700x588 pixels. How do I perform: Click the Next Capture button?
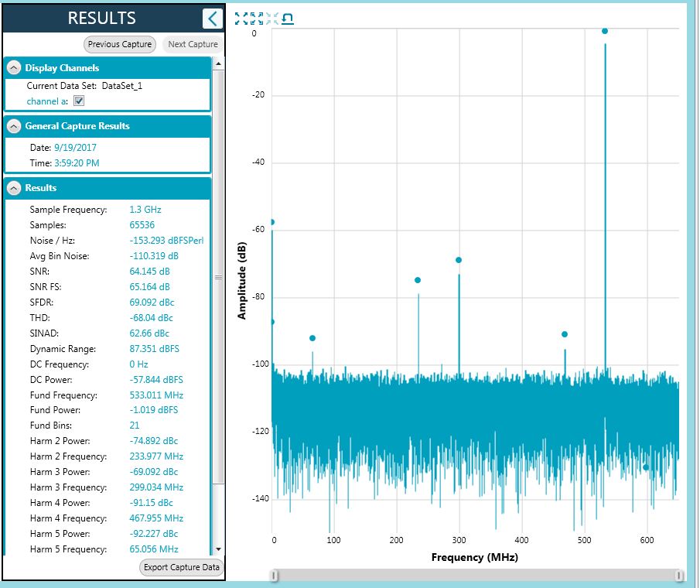point(193,44)
